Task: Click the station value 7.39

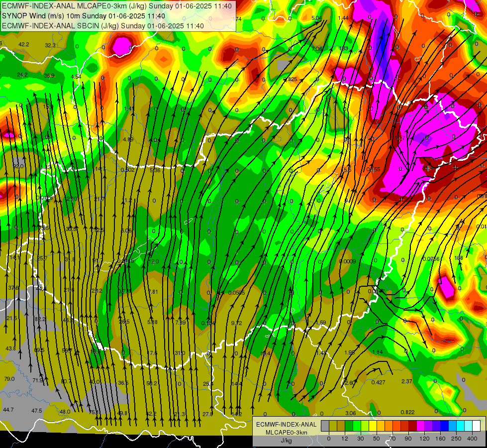Action: pyautogui.click(x=181, y=323)
